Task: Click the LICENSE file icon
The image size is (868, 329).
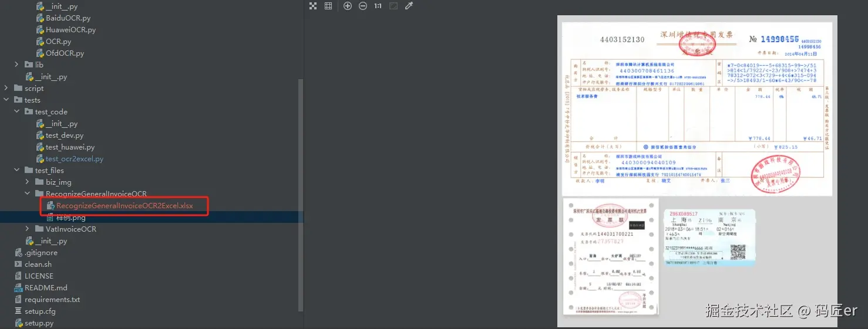Action: point(19,276)
